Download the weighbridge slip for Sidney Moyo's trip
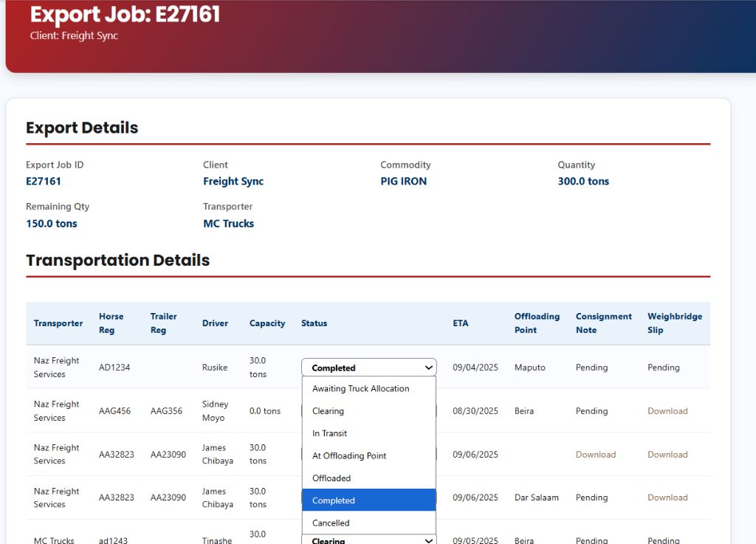This screenshot has width=756, height=544. pyautogui.click(x=667, y=410)
